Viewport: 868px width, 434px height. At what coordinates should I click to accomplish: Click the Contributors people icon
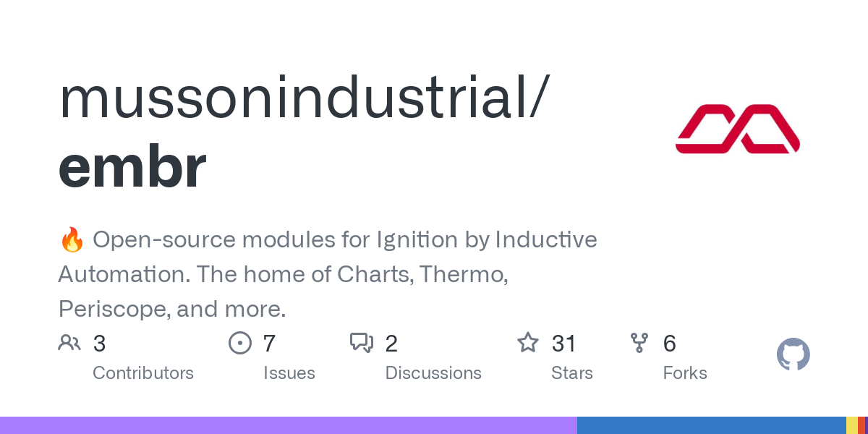pyautogui.click(x=69, y=343)
